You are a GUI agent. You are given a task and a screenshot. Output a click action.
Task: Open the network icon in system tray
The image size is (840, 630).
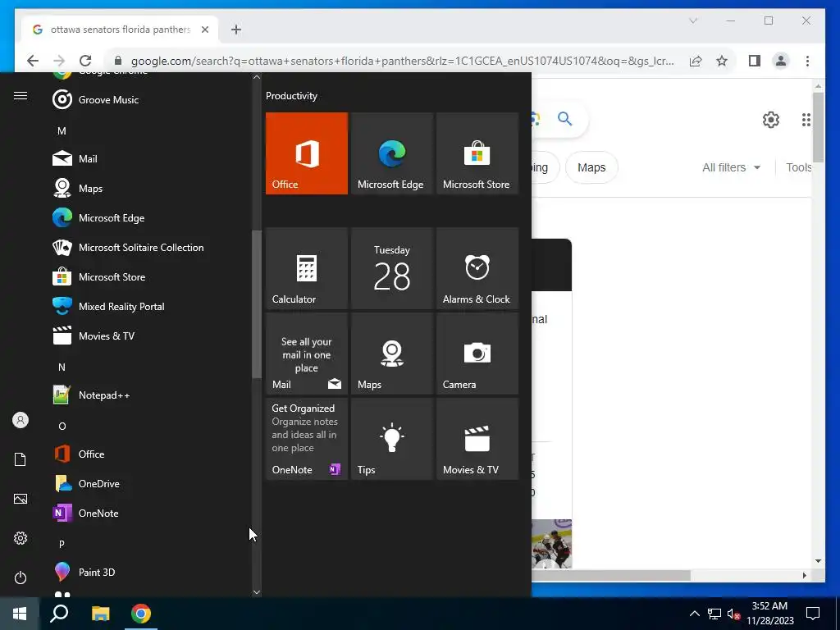[714, 614]
